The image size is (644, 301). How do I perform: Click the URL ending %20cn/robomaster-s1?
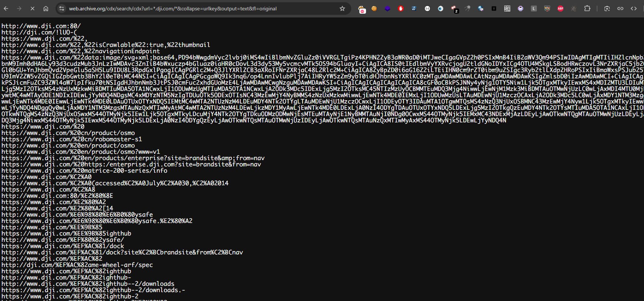[x=72, y=139]
